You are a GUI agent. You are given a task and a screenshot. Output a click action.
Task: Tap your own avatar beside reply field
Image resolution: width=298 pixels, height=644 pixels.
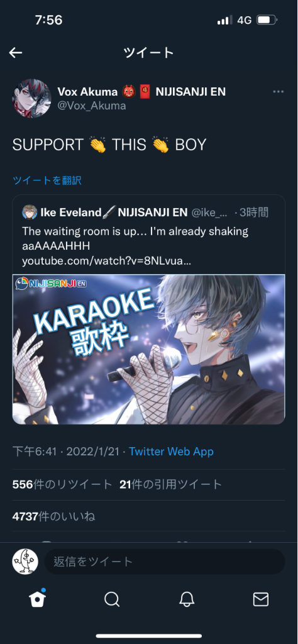pos(25,561)
